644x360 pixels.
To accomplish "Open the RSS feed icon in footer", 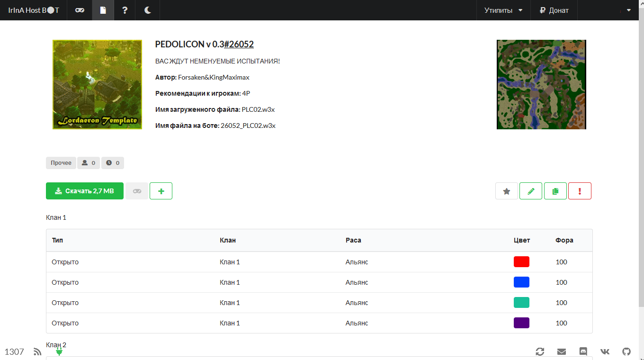I will (x=37, y=351).
